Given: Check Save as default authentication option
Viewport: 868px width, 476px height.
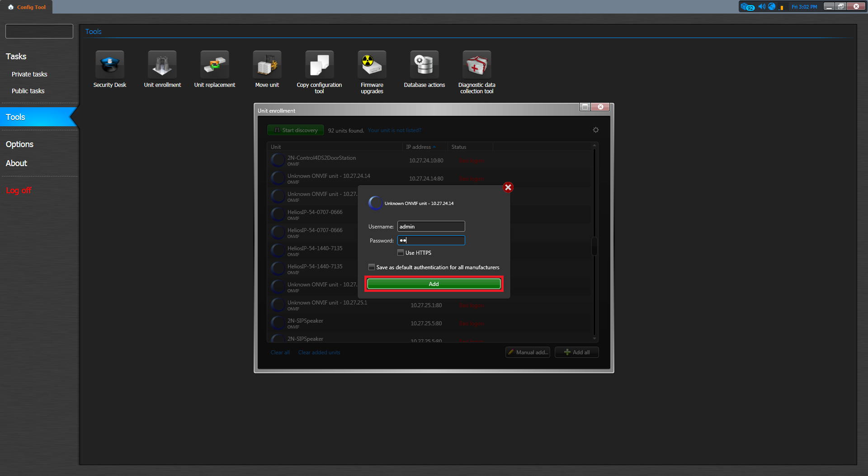Looking at the screenshot, I should coord(372,267).
